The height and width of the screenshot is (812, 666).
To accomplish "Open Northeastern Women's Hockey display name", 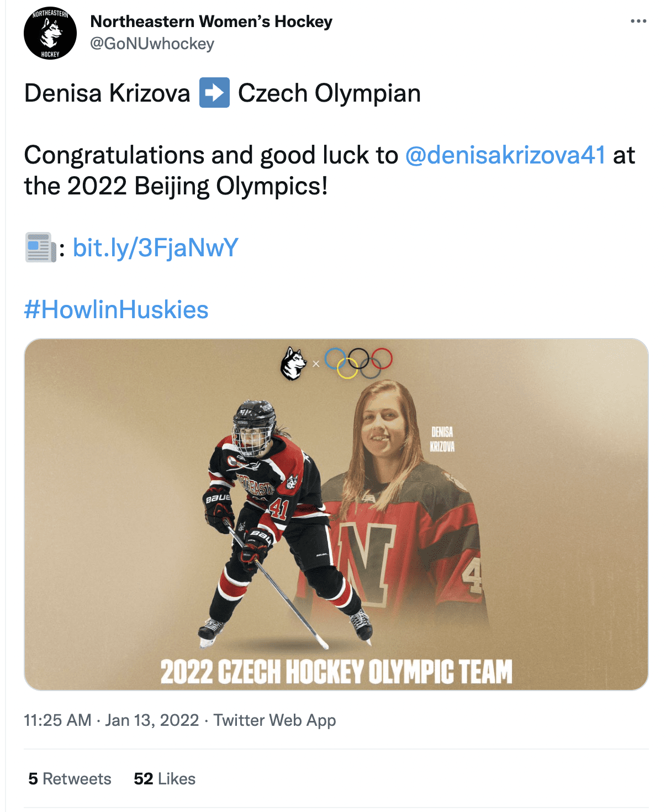I will pos(211,22).
